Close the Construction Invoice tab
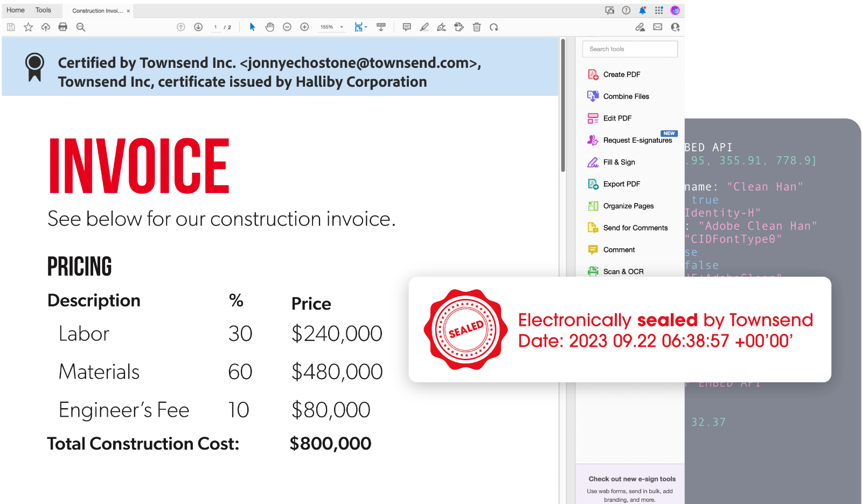862x504 pixels. 128,11
